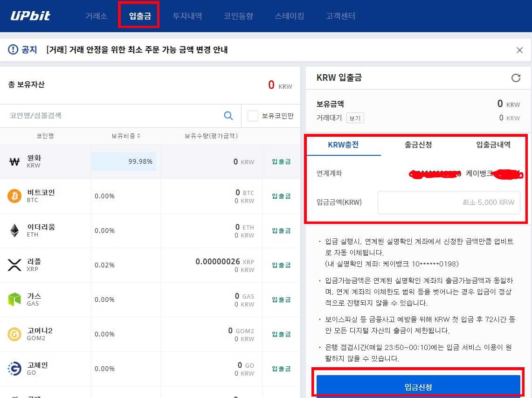Open the 코인동향 menu

coord(239,16)
